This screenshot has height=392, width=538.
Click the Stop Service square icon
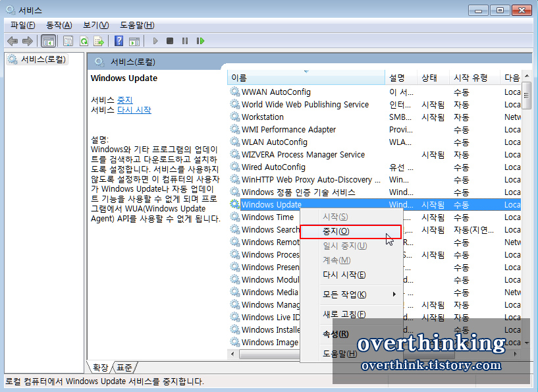tap(169, 42)
